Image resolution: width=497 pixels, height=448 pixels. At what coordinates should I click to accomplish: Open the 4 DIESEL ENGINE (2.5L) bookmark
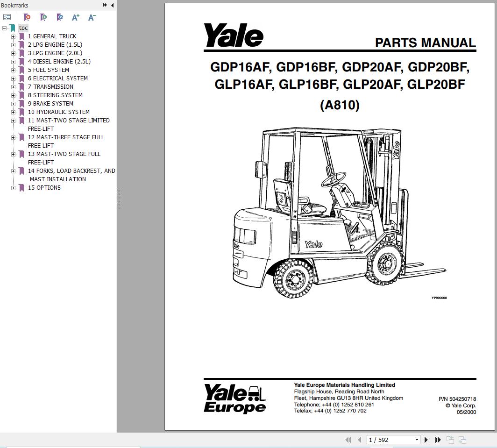pos(59,62)
